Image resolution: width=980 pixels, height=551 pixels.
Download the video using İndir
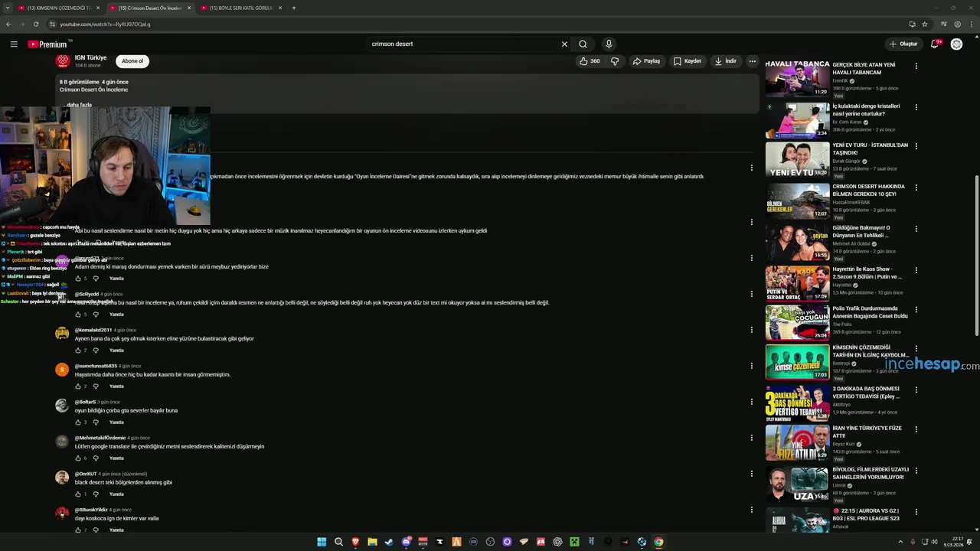pos(725,61)
